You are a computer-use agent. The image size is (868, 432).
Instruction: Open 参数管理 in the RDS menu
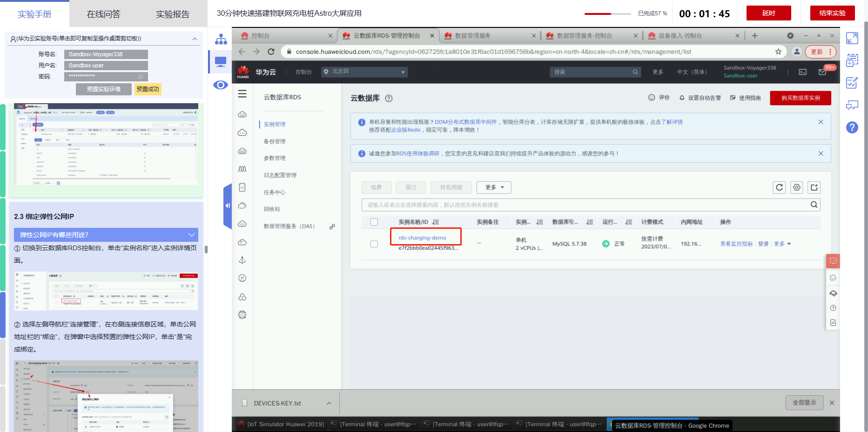click(x=275, y=158)
